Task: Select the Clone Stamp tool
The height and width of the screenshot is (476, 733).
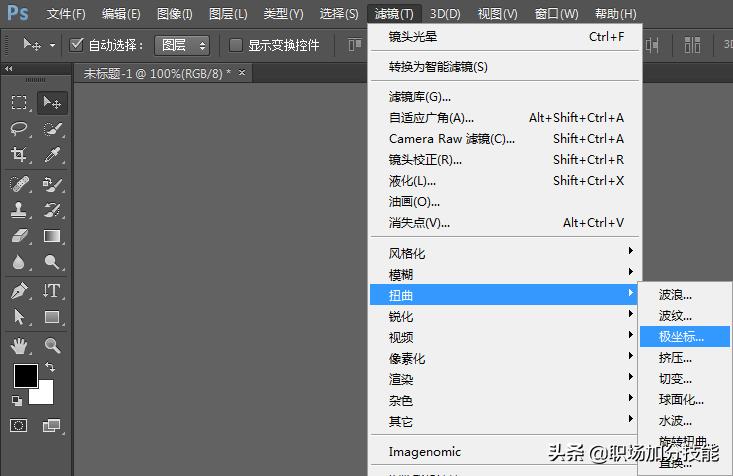Action: coord(19,210)
